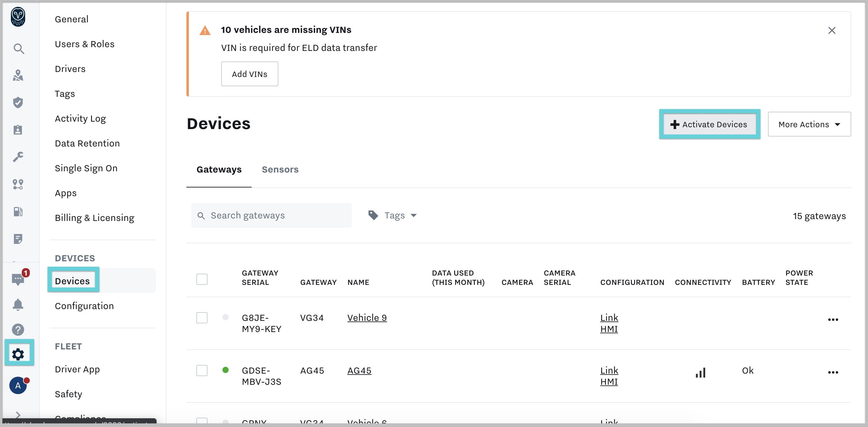Click the Activate Devices button
Image resolution: width=868 pixels, height=427 pixels.
(x=710, y=124)
